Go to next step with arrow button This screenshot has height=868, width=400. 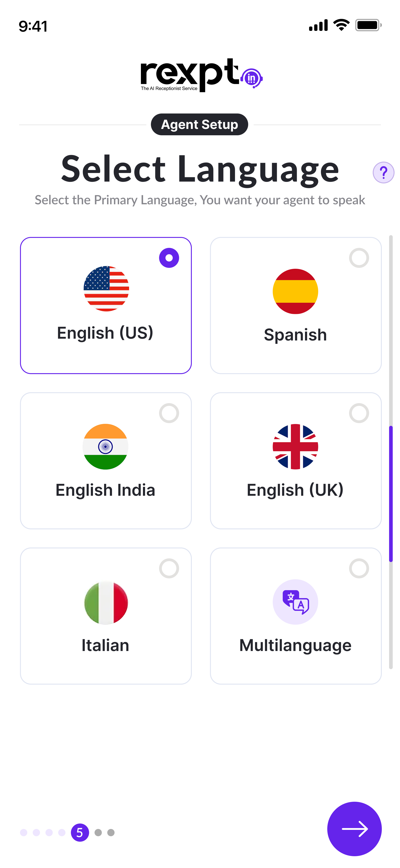(x=354, y=829)
